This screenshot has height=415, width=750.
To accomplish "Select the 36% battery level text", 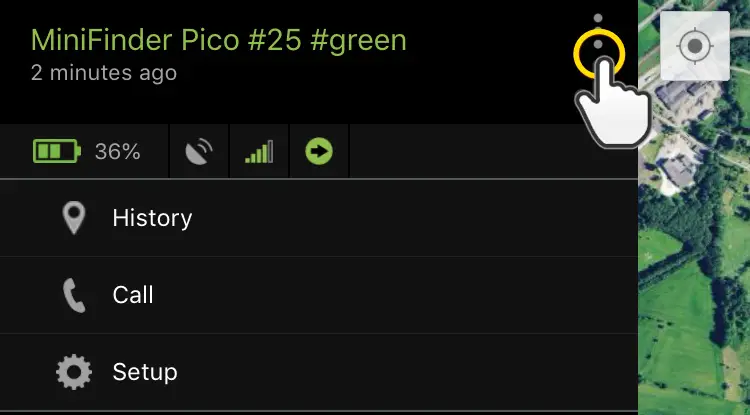I will click(x=117, y=152).
